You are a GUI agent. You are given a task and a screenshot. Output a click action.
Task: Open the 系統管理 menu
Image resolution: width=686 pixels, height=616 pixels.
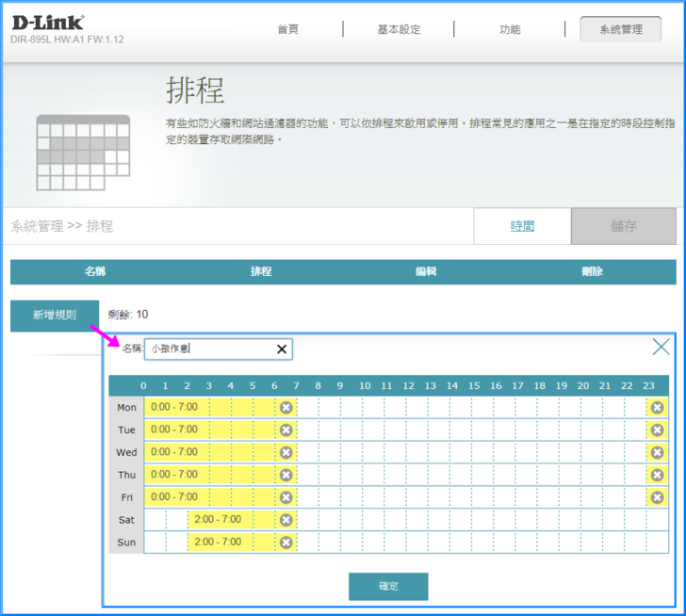621,29
